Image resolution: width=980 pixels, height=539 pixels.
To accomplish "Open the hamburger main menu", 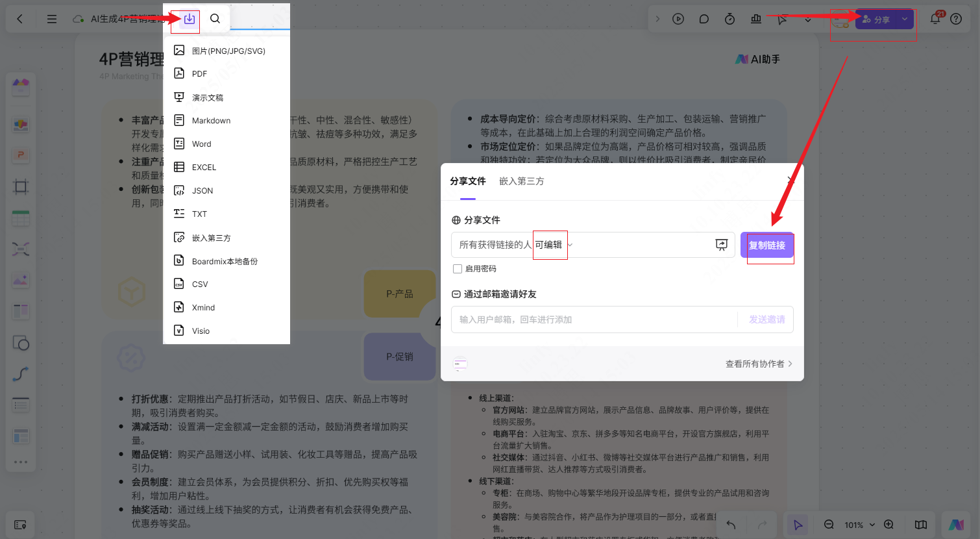I will [x=52, y=19].
